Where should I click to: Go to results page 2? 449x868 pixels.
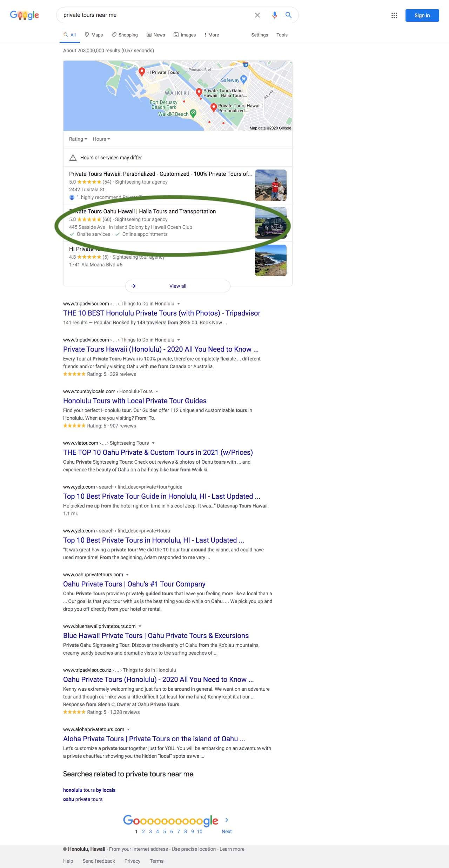[x=143, y=831]
